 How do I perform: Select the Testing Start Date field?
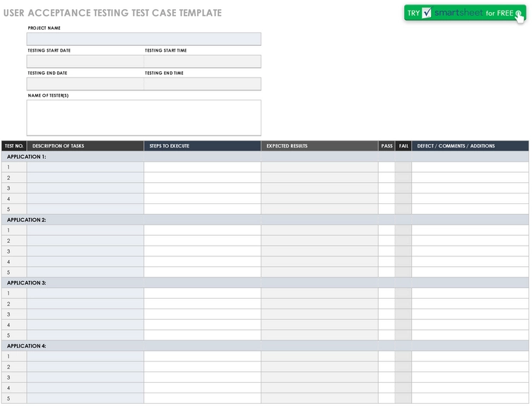pyautogui.click(x=85, y=61)
